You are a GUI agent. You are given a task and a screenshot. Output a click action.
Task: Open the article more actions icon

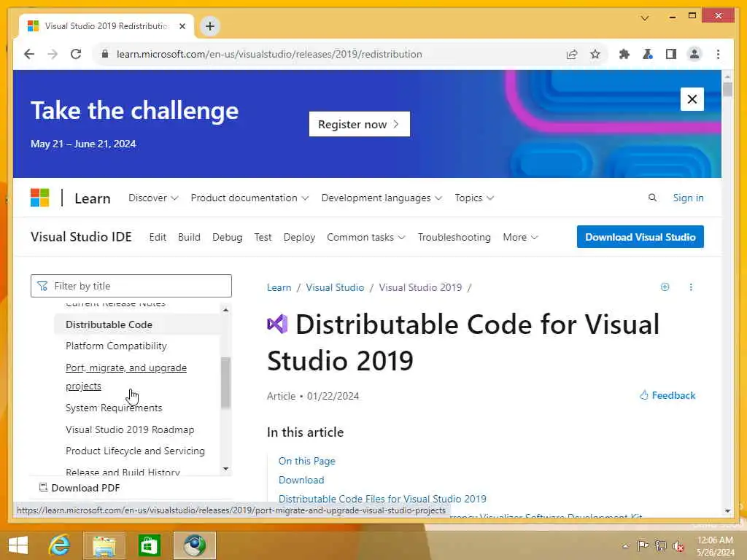691,287
